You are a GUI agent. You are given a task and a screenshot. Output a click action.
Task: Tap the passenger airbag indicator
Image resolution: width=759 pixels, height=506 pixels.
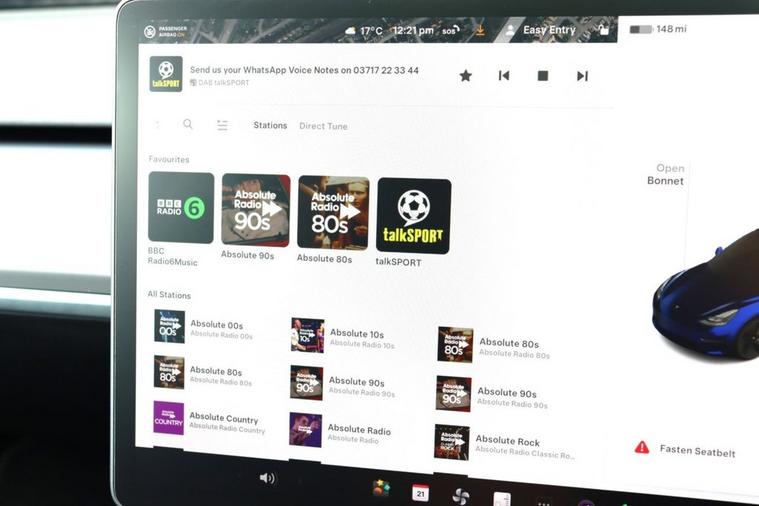165,31
